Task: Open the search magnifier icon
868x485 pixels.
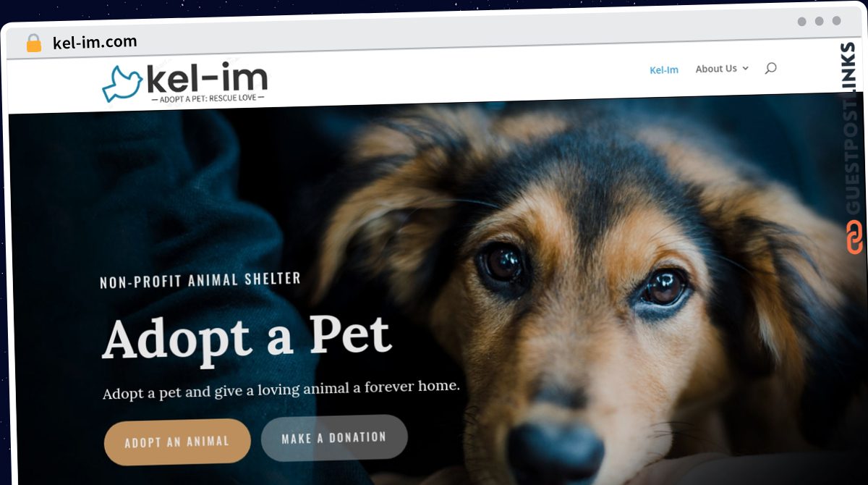Action: coord(770,69)
